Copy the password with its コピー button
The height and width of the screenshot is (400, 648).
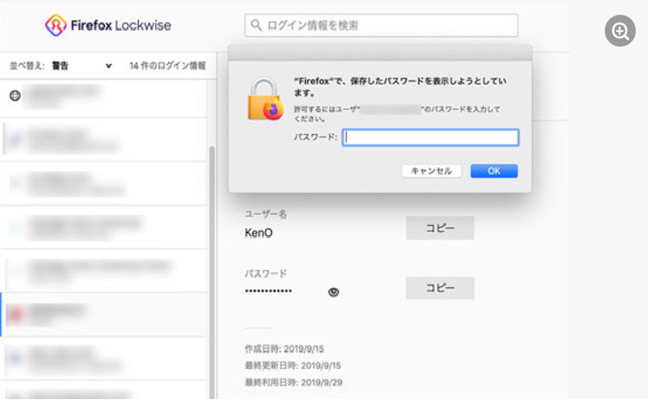coord(440,288)
